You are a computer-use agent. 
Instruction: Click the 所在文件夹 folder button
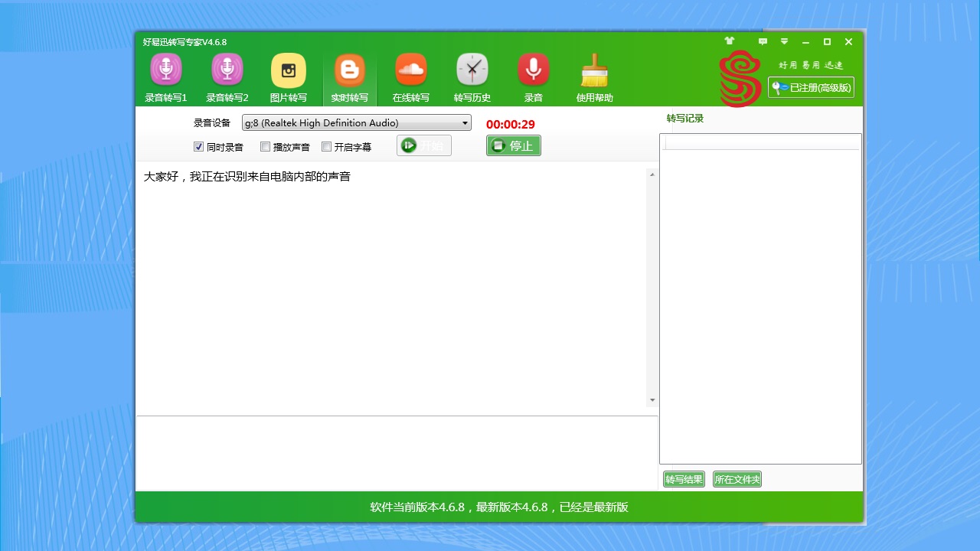point(737,478)
